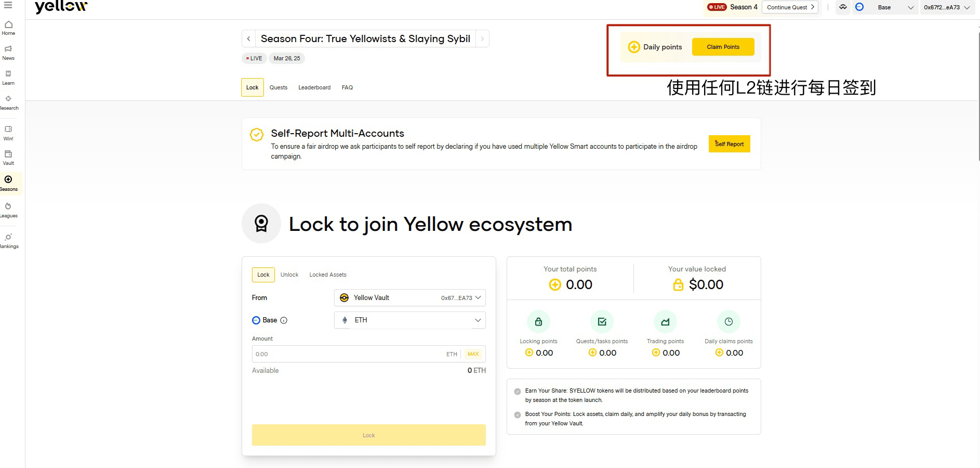Click the total points coin icon

pos(555,285)
